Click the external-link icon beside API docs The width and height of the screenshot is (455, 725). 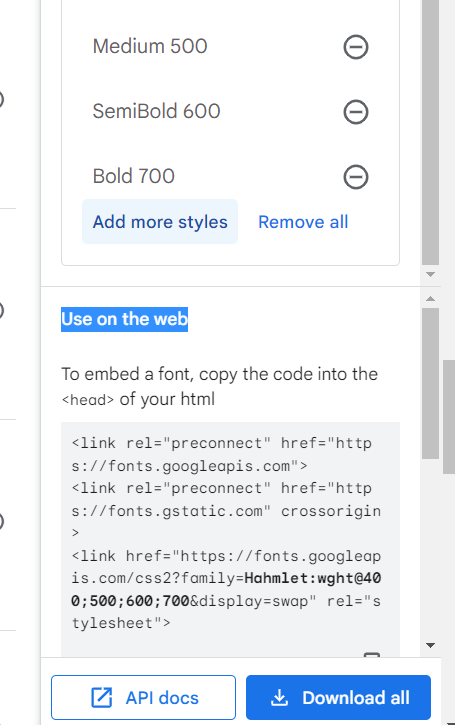(x=101, y=698)
